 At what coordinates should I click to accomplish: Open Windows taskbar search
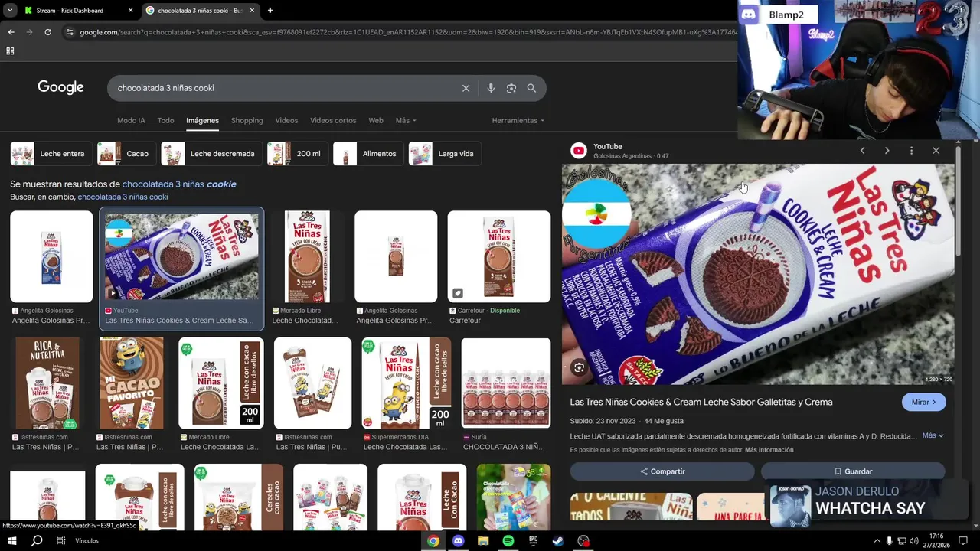(37, 540)
